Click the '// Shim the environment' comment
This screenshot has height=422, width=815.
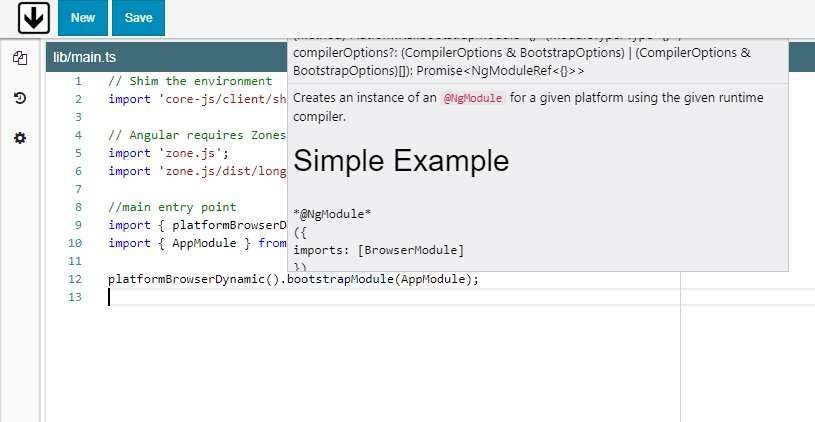[190, 81]
